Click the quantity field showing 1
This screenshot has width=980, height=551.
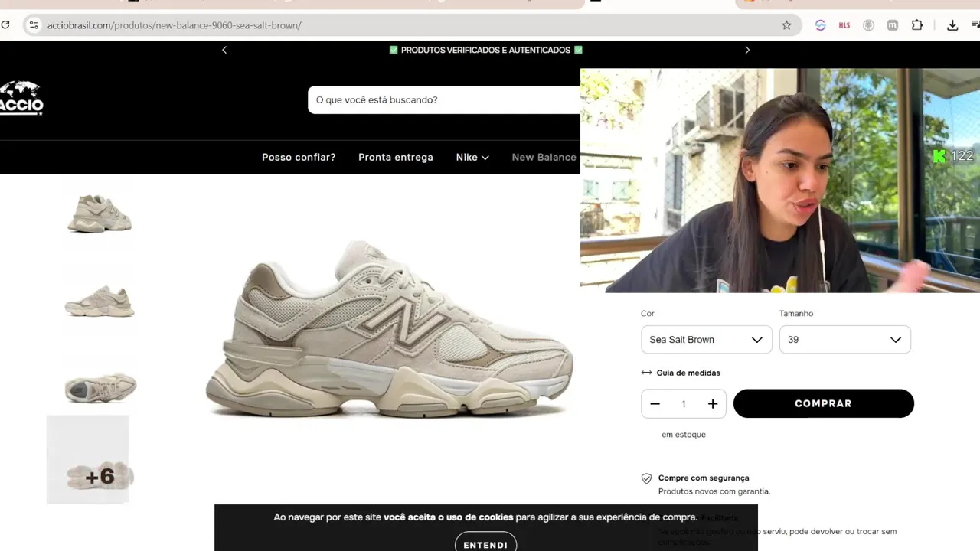684,404
